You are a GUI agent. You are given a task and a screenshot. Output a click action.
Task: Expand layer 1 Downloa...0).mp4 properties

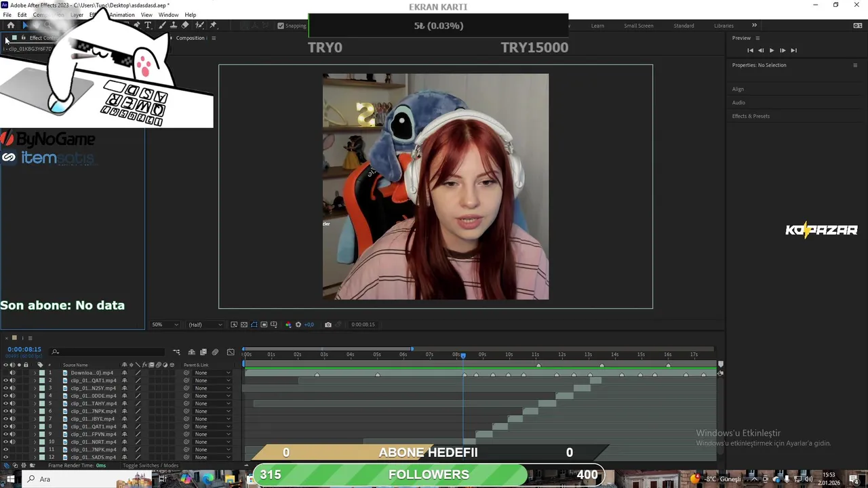(35, 373)
